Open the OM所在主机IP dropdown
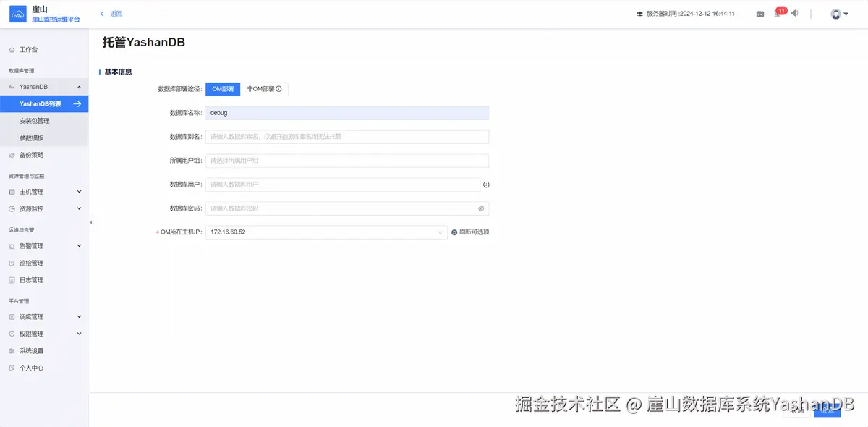 [326, 232]
